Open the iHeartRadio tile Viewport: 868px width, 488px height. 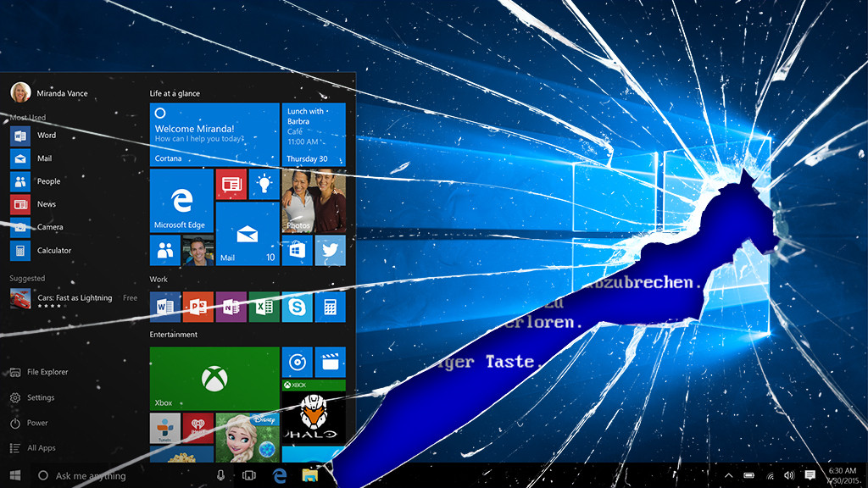pos(198,428)
